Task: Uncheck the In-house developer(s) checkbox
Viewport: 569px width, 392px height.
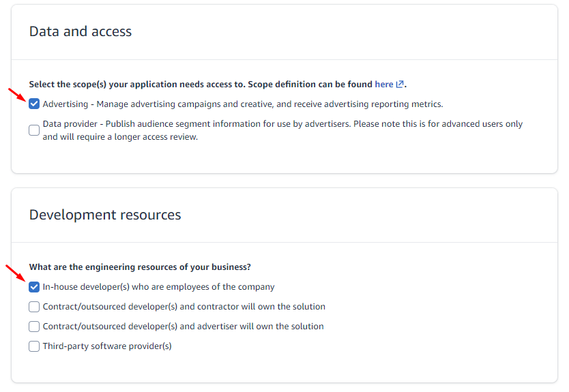Action: pos(34,287)
